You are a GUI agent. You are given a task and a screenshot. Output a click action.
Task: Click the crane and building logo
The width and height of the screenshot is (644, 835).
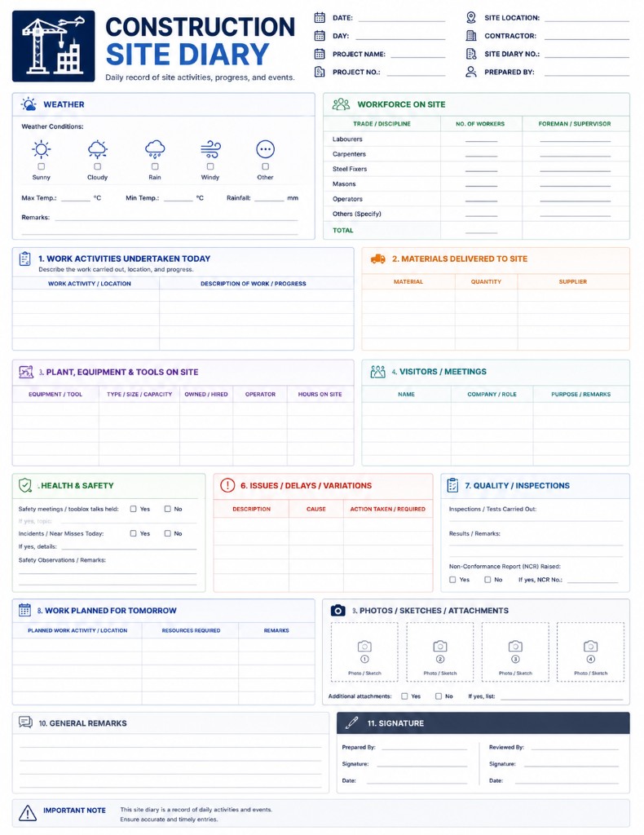pos(53,46)
